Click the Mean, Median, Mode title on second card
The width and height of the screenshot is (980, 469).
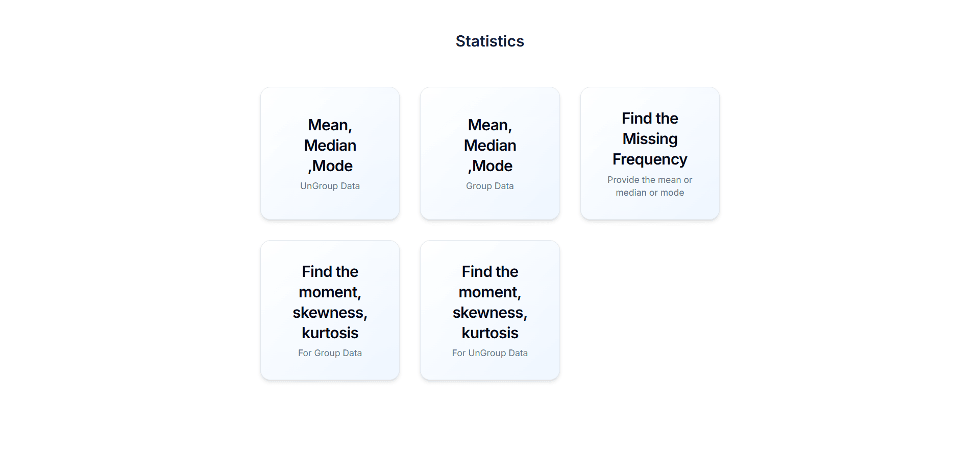point(489,145)
